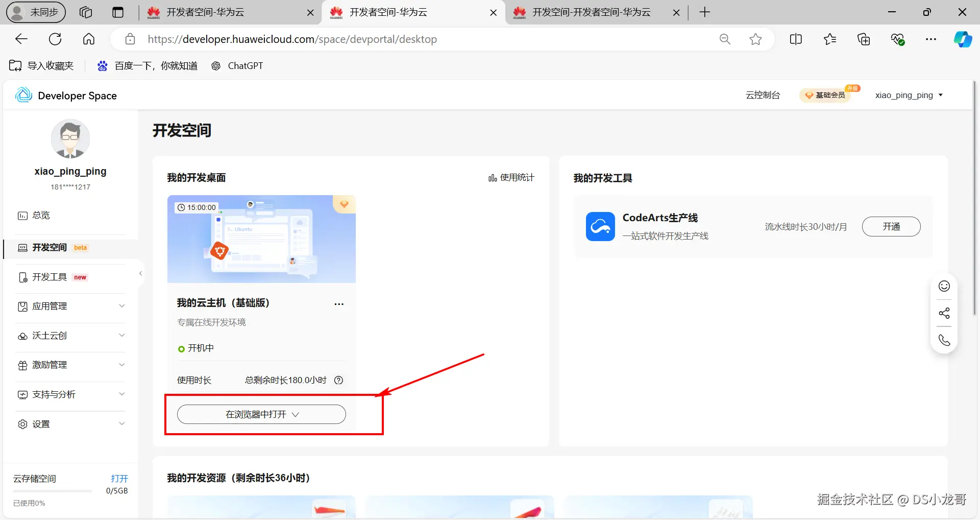Expand the 激励管理 menu
980x520 pixels.
70,365
